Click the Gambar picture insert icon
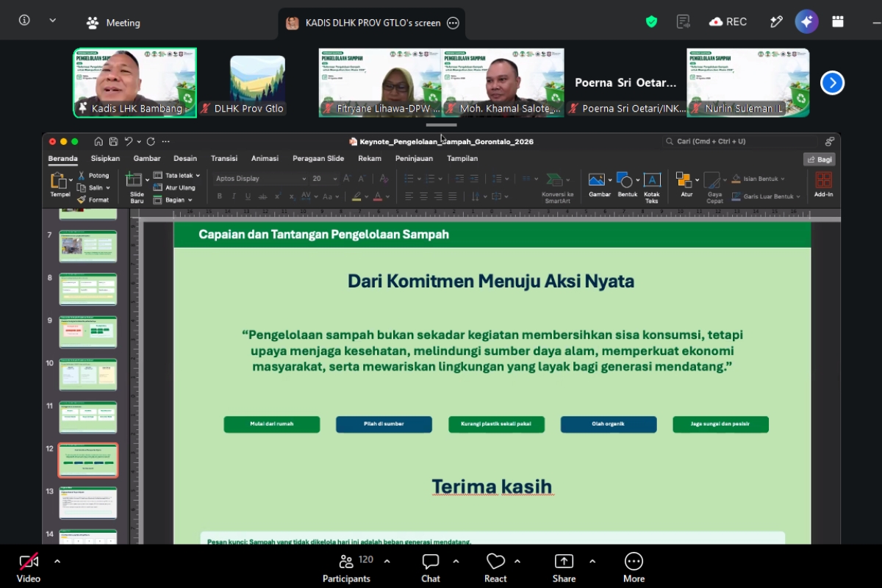 point(597,180)
